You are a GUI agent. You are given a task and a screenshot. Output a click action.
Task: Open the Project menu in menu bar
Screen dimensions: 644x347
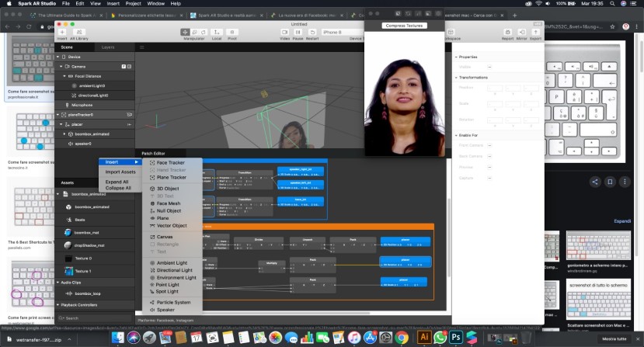pyautogui.click(x=133, y=3)
